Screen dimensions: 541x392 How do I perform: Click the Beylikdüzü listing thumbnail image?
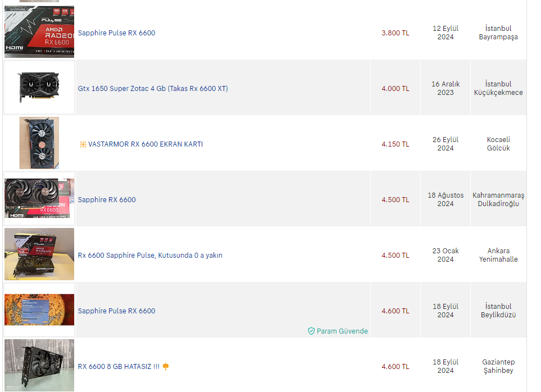pos(39,309)
